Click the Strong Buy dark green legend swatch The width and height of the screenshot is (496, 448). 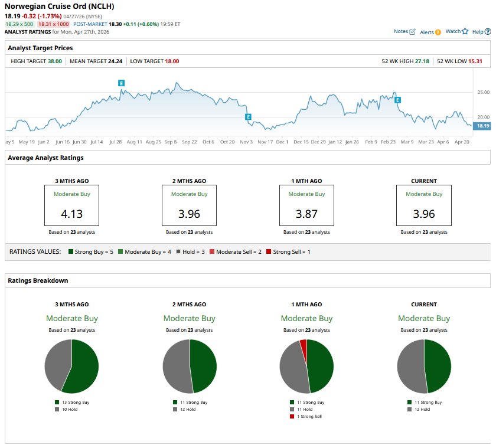coord(71,252)
